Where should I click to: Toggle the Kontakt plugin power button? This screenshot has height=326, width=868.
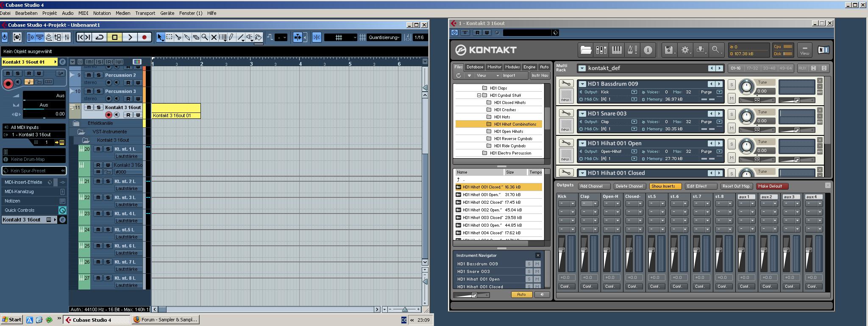coord(454,33)
